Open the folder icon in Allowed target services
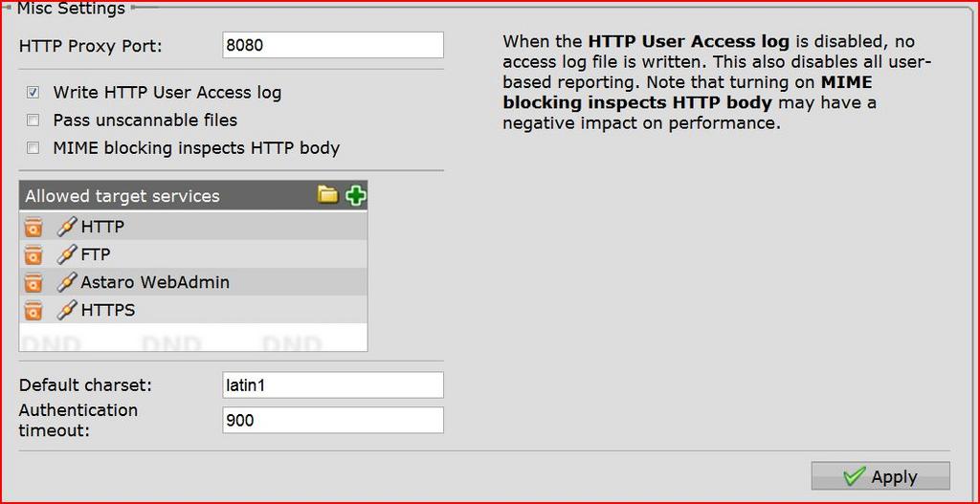Image resolution: width=980 pixels, height=504 pixels. click(x=327, y=195)
